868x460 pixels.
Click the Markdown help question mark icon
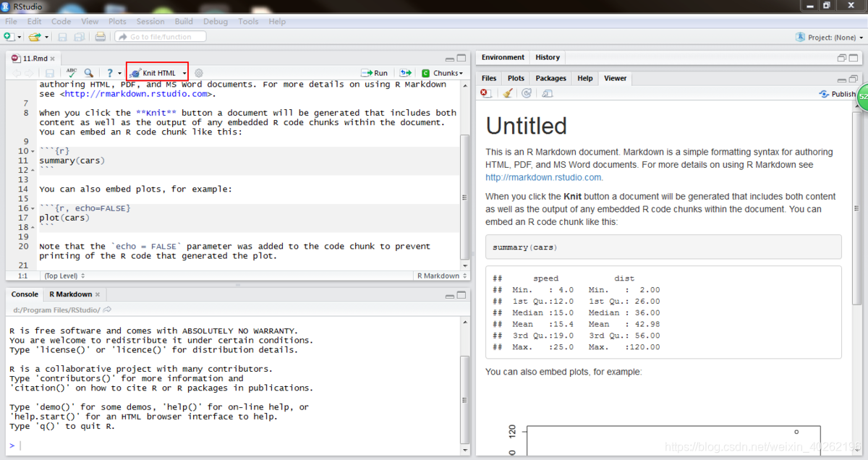click(109, 73)
